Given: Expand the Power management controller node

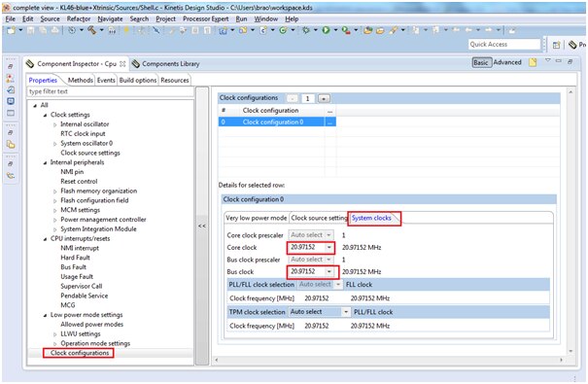Looking at the screenshot, I should click(54, 220).
